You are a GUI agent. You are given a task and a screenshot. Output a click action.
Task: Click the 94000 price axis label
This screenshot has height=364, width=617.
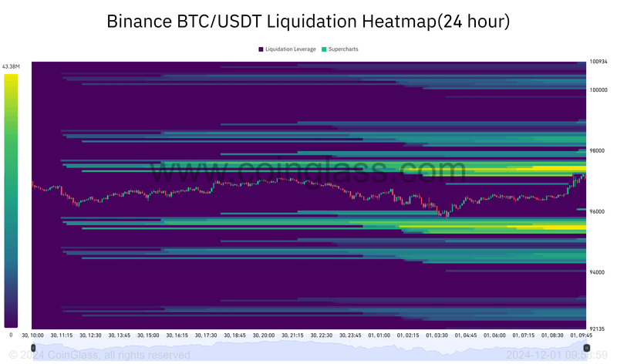(x=597, y=272)
